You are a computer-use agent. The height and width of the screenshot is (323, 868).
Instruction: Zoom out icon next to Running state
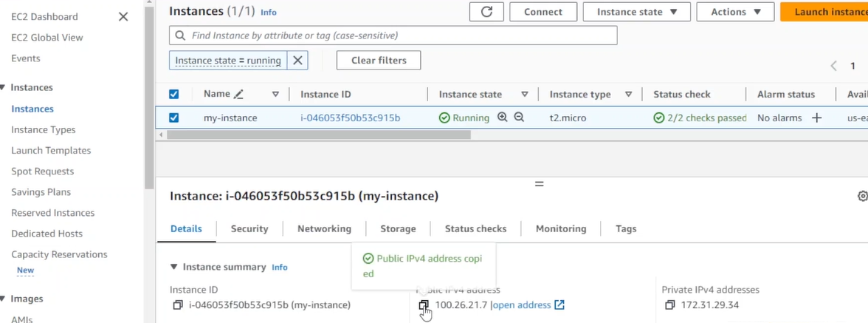[x=519, y=118]
